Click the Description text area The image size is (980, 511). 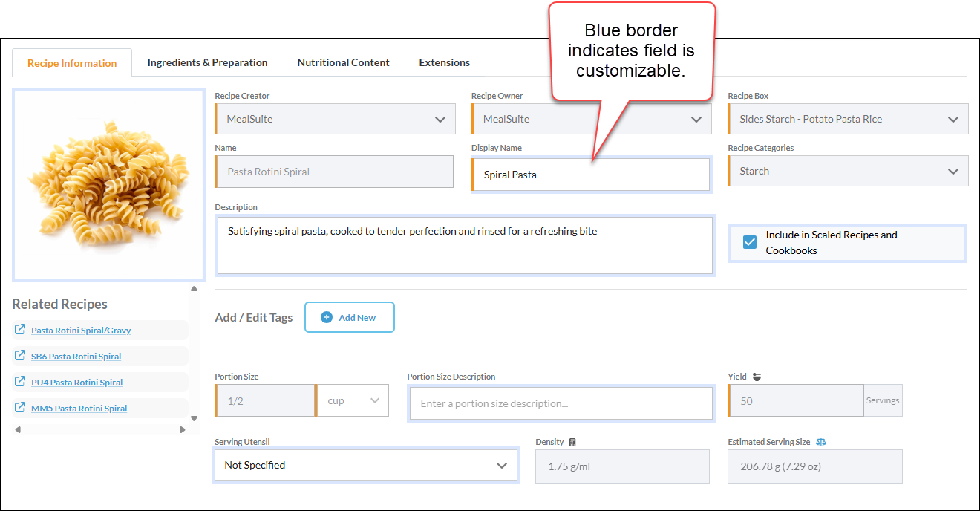(465, 245)
